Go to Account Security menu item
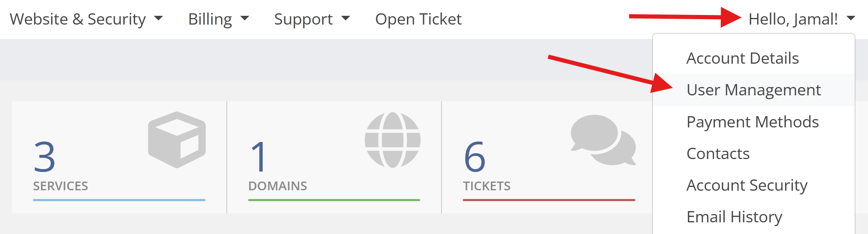This screenshot has height=234, width=868. [747, 185]
